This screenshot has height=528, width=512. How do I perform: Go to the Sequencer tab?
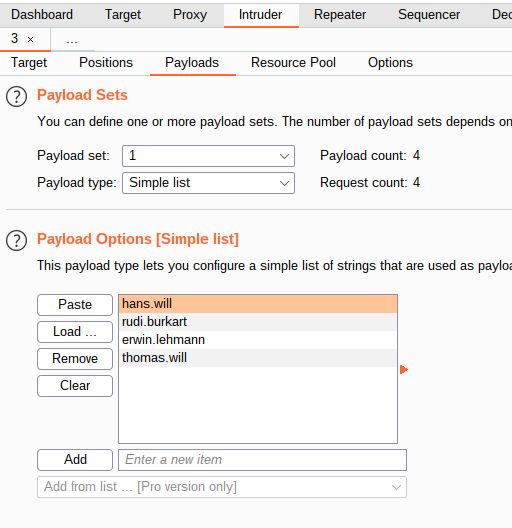pyautogui.click(x=429, y=14)
